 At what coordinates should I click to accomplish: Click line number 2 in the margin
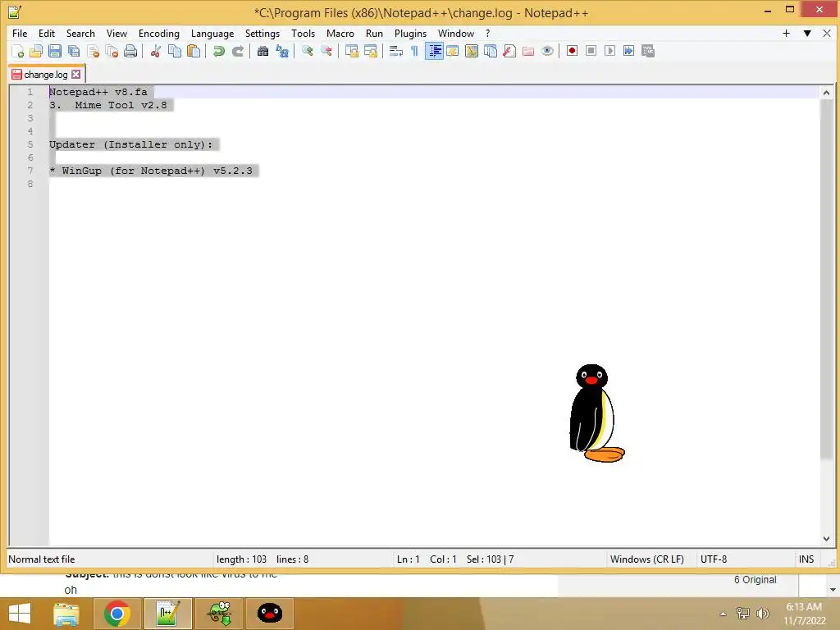click(x=30, y=105)
